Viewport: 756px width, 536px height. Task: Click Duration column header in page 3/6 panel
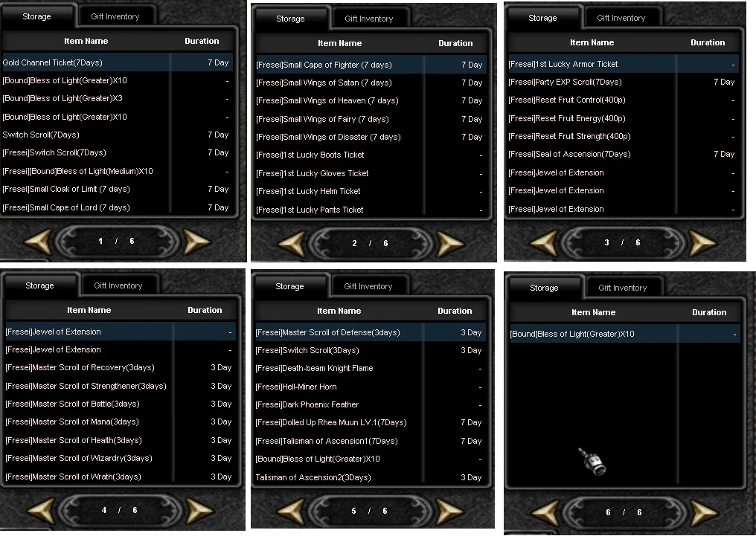coord(708,42)
